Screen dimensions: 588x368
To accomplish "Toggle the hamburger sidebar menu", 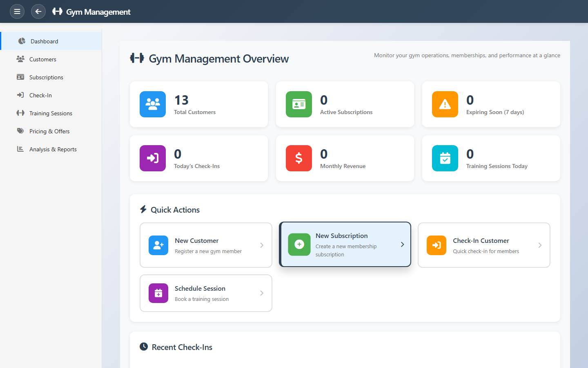I will click(x=17, y=11).
